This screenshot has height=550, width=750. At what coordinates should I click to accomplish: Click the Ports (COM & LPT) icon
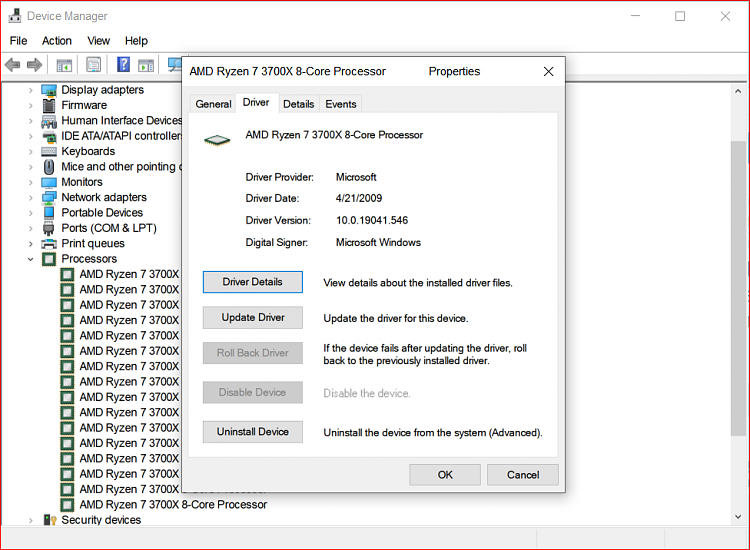49,228
